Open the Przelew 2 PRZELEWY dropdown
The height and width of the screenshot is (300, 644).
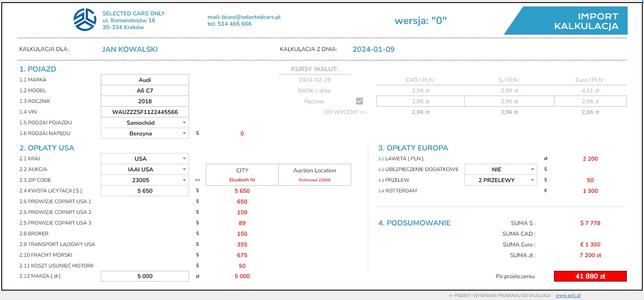[532, 180]
